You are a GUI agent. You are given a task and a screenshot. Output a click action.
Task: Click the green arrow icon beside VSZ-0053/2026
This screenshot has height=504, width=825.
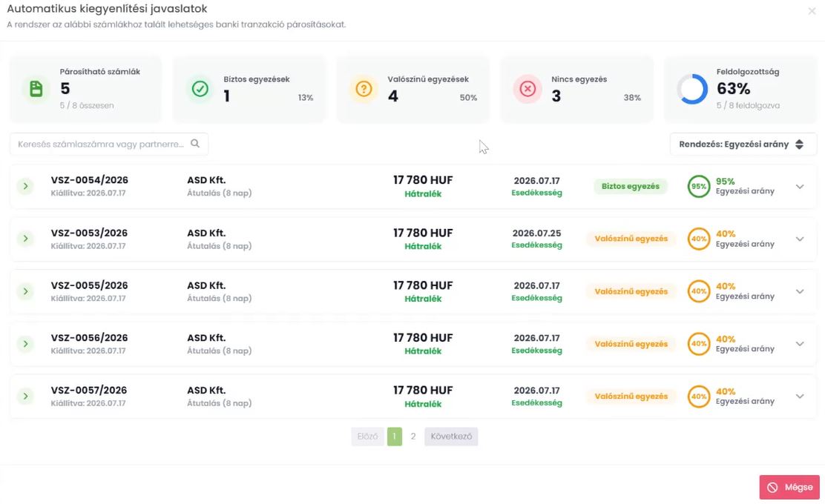coord(25,239)
